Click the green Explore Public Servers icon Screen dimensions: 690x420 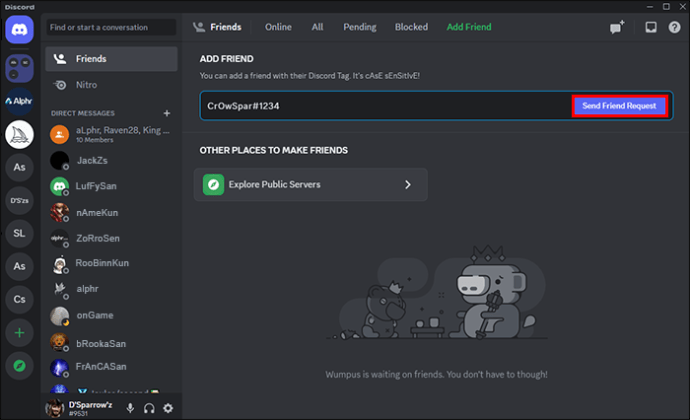[213, 184]
